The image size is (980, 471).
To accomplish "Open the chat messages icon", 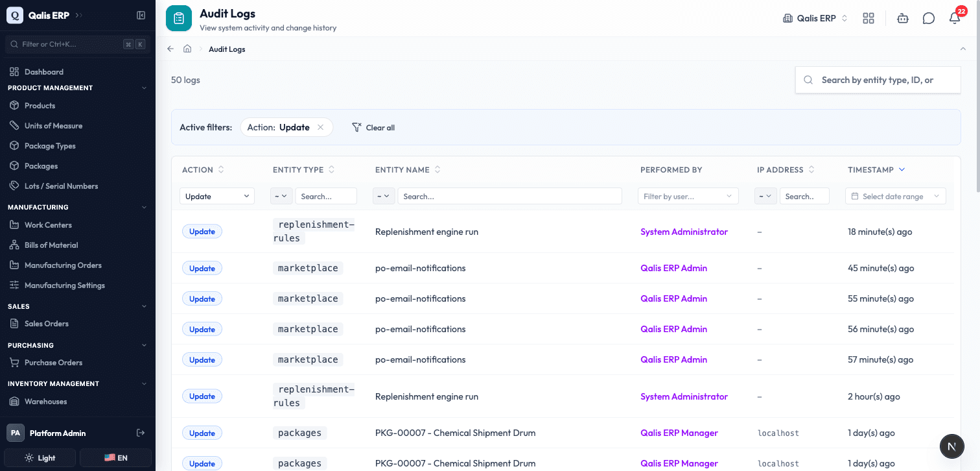I will [x=929, y=18].
